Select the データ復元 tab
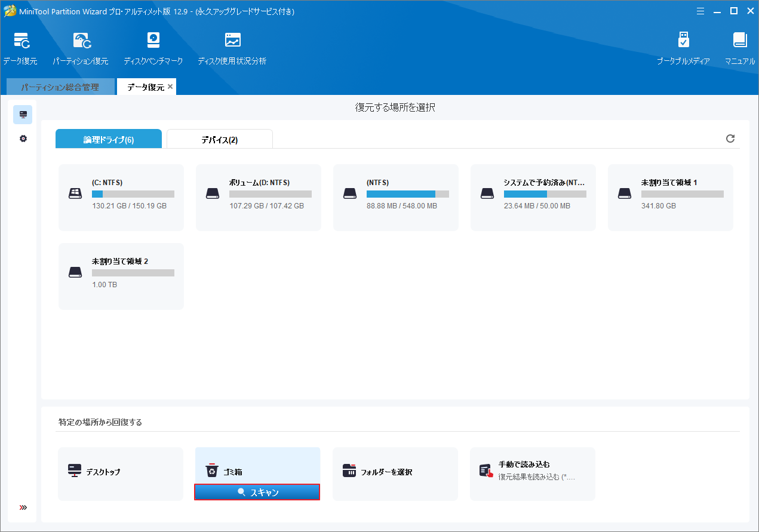 pyautogui.click(x=145, y=87)
